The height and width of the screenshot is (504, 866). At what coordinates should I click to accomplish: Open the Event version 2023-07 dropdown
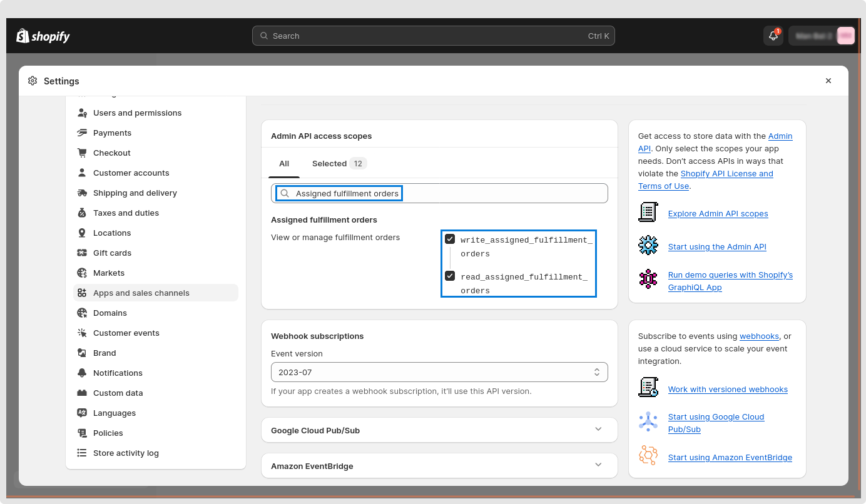tap(439, 372)
